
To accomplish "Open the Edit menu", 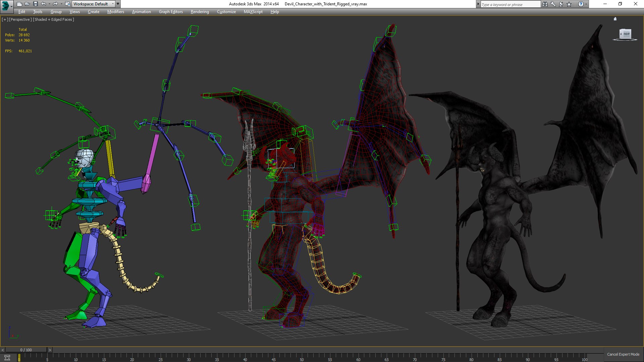I will (x=22, y=12).
